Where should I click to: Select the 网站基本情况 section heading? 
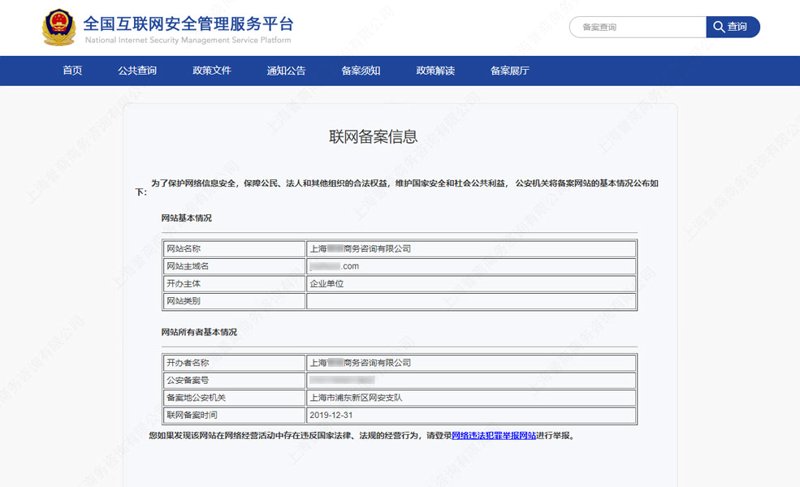click(186, 218)
